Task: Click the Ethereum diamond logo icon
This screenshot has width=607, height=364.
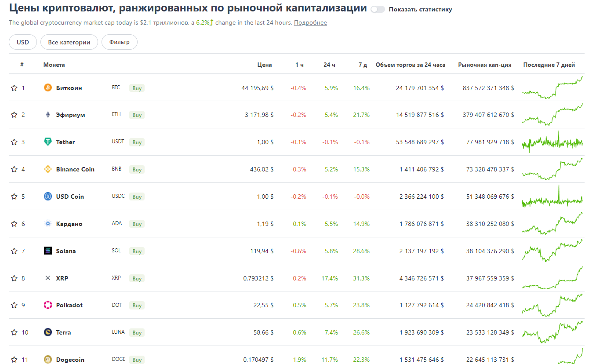Action: coord(48,115)
